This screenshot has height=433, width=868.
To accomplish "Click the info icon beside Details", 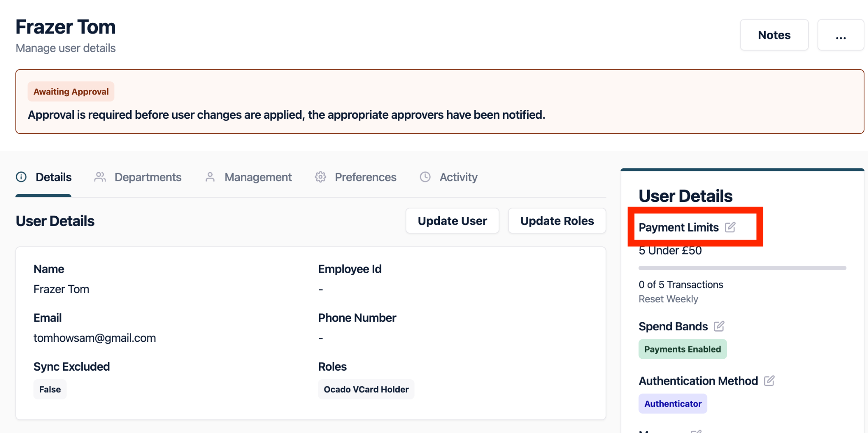I will [x=21, y=177].
